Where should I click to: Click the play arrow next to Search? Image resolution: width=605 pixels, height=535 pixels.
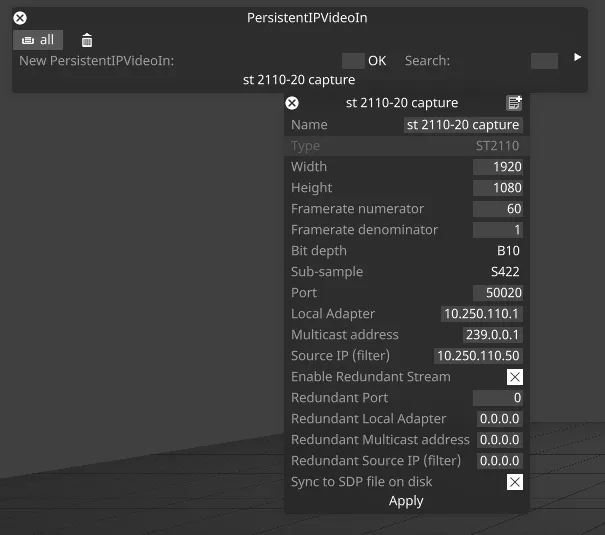[x=577, y=57]
